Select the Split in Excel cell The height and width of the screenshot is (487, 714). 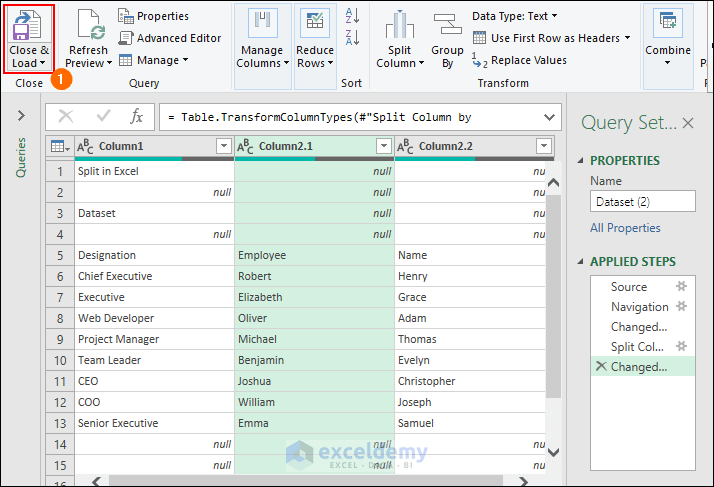(154, 171)
